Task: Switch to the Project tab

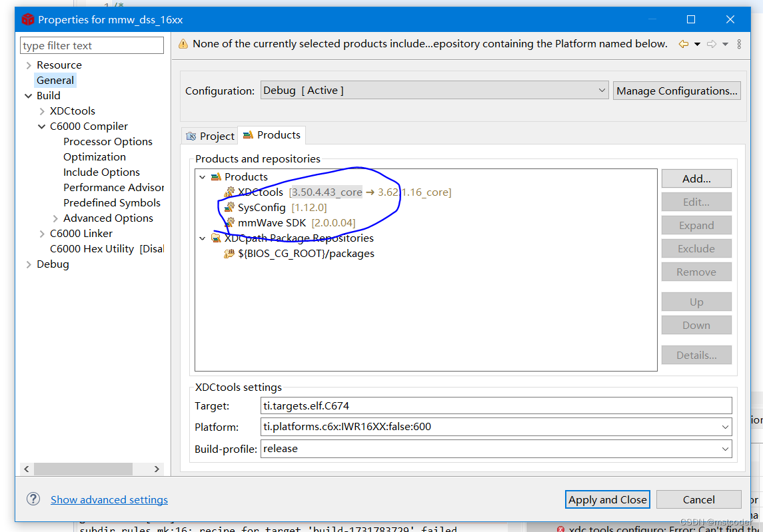Action: pyautogui.click(x=210, y=136)
